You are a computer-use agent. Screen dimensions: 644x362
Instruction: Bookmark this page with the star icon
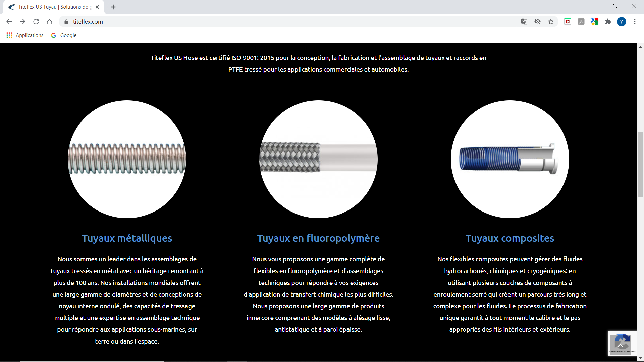551,22
